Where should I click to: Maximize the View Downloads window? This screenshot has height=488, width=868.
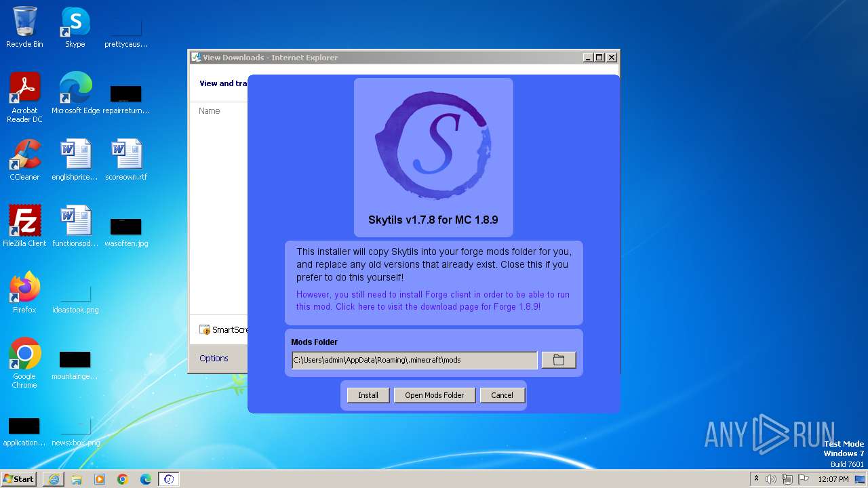pyautogui.click(x=599, y=58)
